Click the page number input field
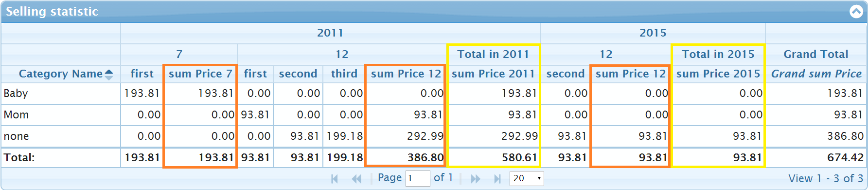Screen dimensions: 868x190 pyautogui.click(x=418, y=178)
